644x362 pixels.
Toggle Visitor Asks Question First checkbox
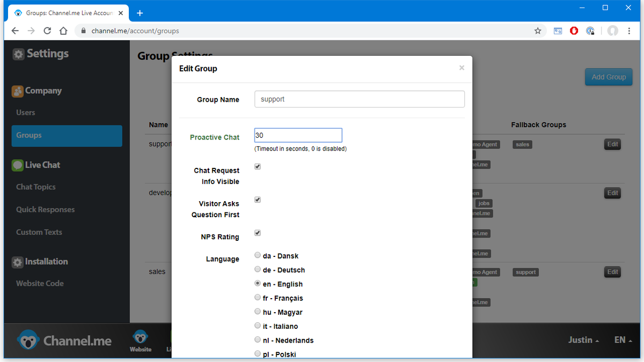[258, 200]
